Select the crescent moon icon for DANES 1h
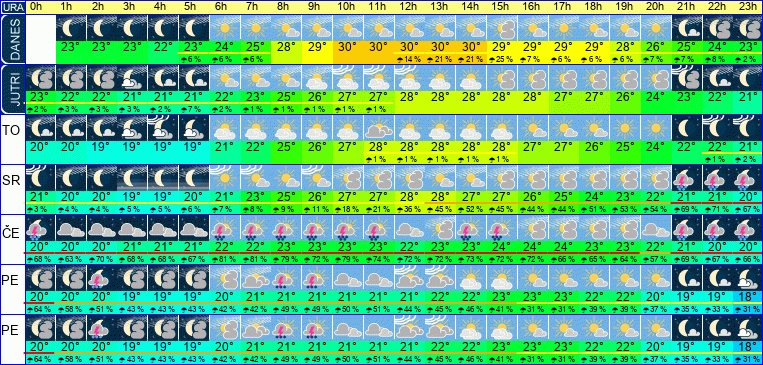 tap(71, 28)
